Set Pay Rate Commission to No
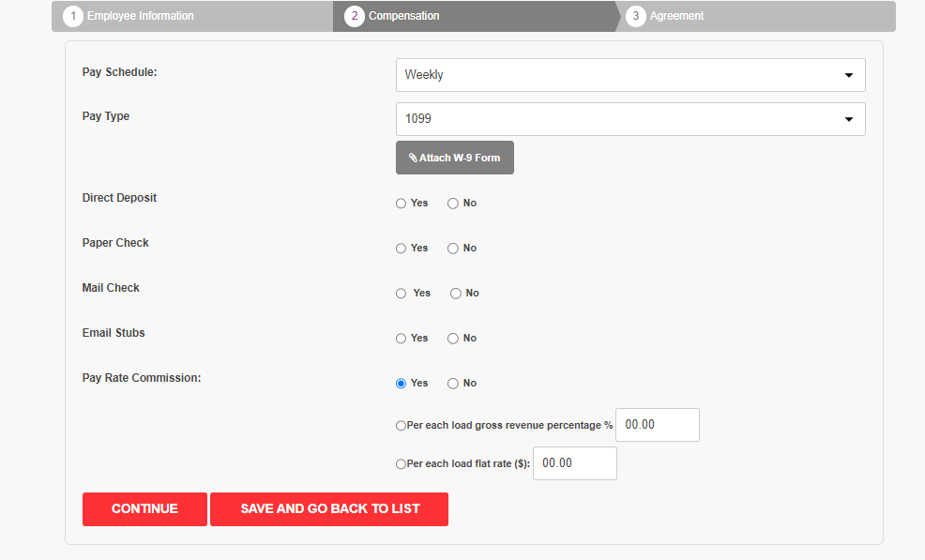 (452, 384)
